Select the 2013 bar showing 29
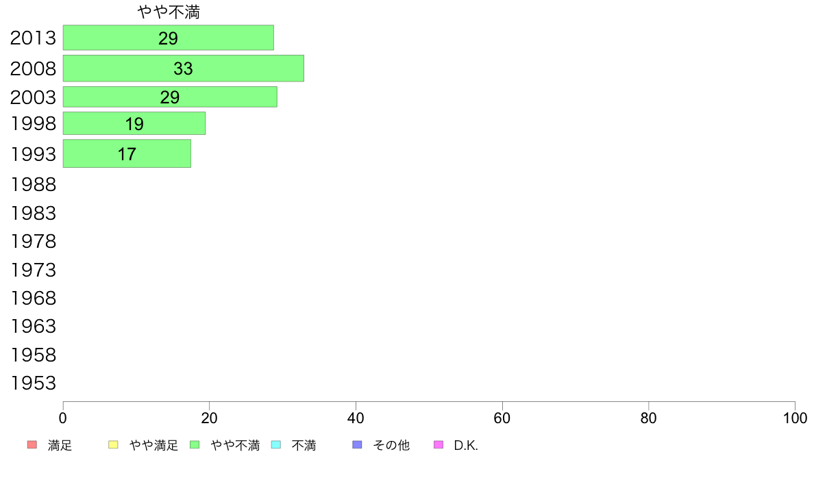 (168, 38)
